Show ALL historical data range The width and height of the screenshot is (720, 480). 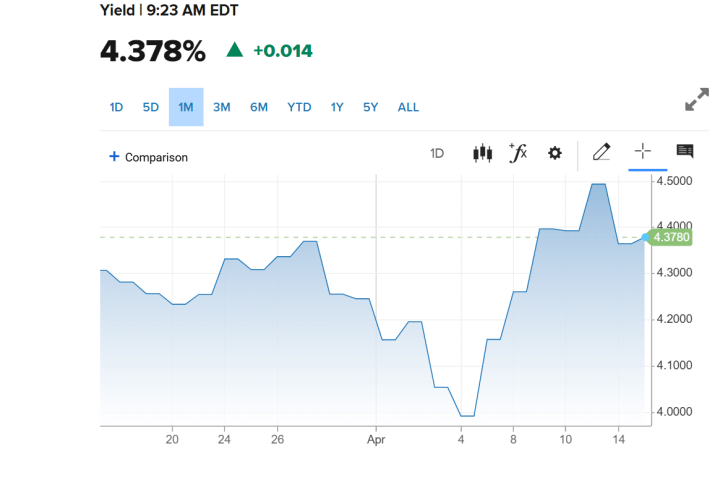pos(408,107)
